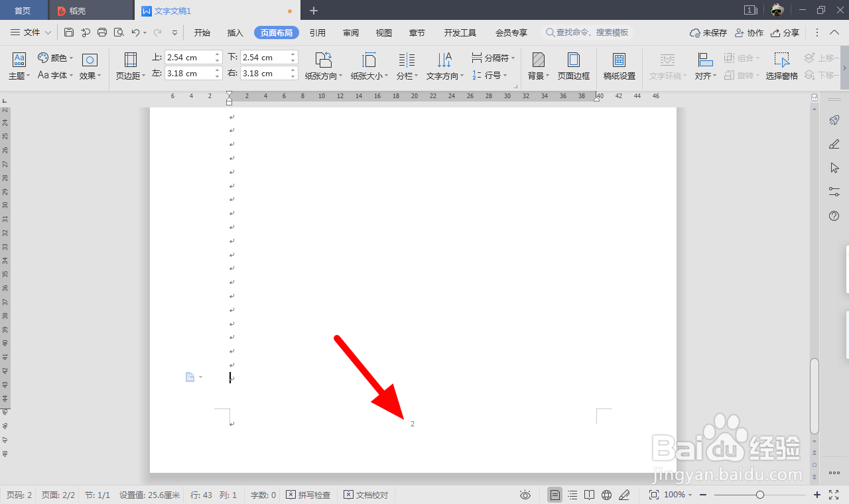Click 稿纸设置 manuscript paper settings

(620, 67)
